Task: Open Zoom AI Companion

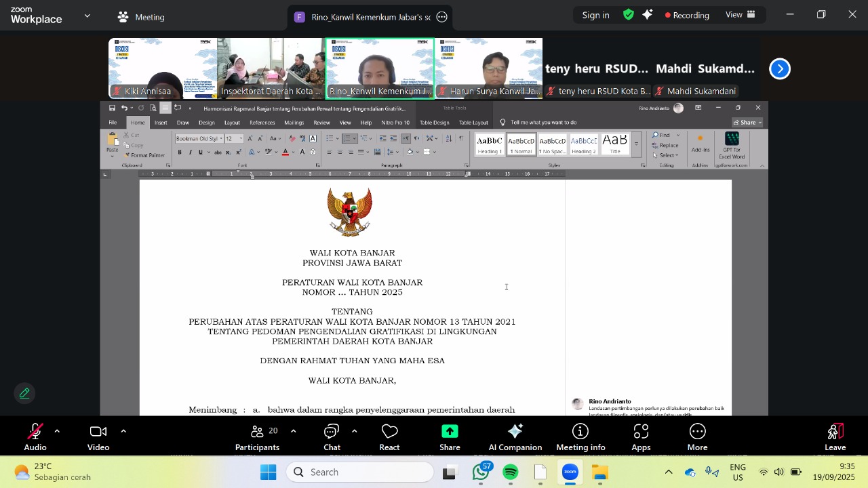Action: point(515,437)
